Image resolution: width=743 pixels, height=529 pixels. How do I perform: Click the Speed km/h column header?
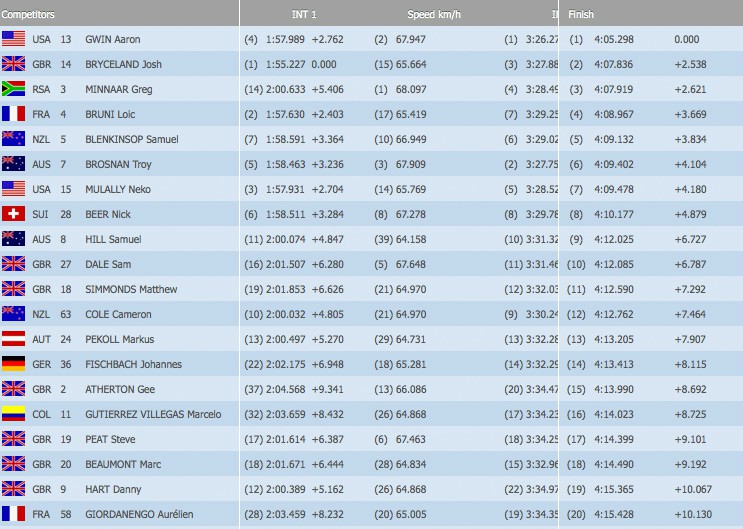[434, 14]
